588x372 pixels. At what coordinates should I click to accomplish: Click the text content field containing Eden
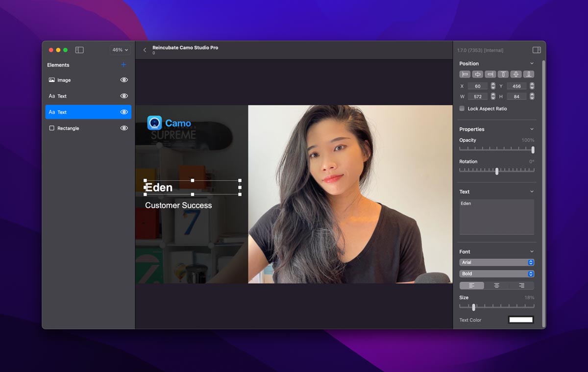click(x=496, y=217)
